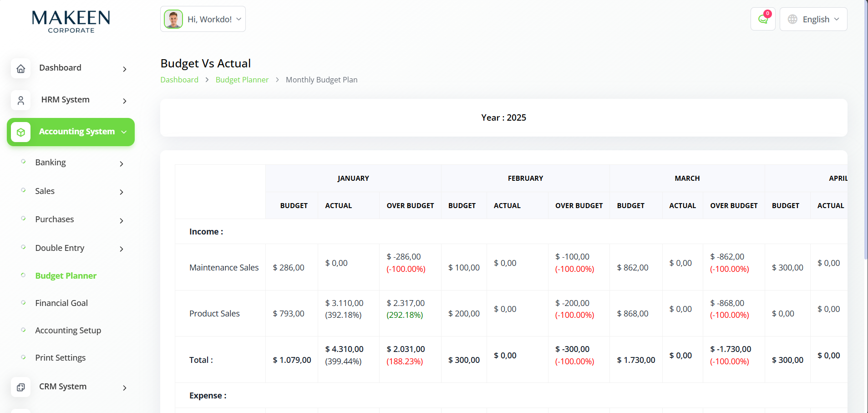868x413 pixels.
Task: Click the Budget Planner breadcrumb link
Action: (x=242, y=80)
